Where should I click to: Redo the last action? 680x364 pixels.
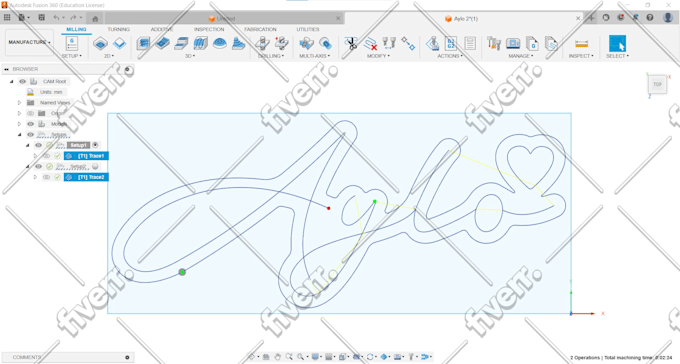73,18
